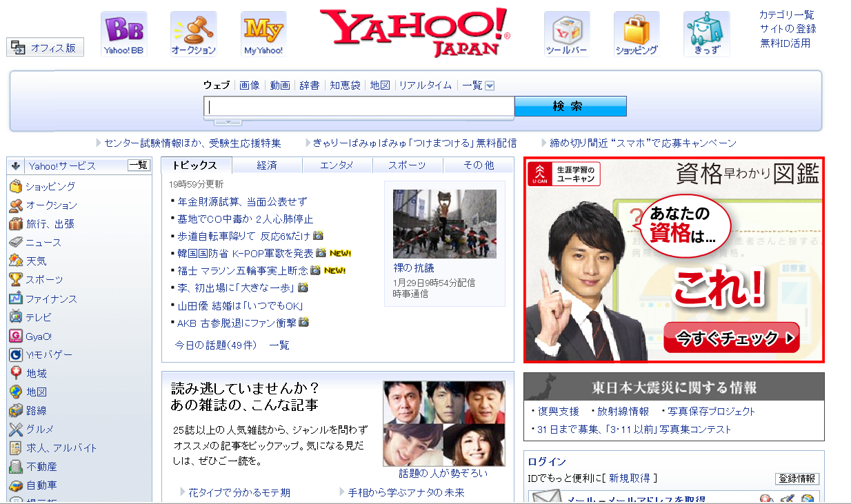This screenshot has width=851, height=504.
Task: Choose 画像 search type
Action: 250,85
